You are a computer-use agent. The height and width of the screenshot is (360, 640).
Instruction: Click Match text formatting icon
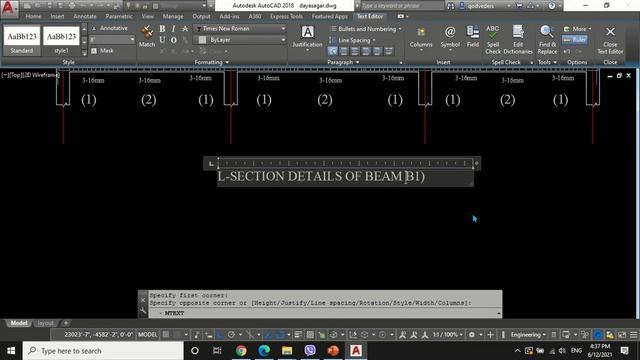pos(147,36)
